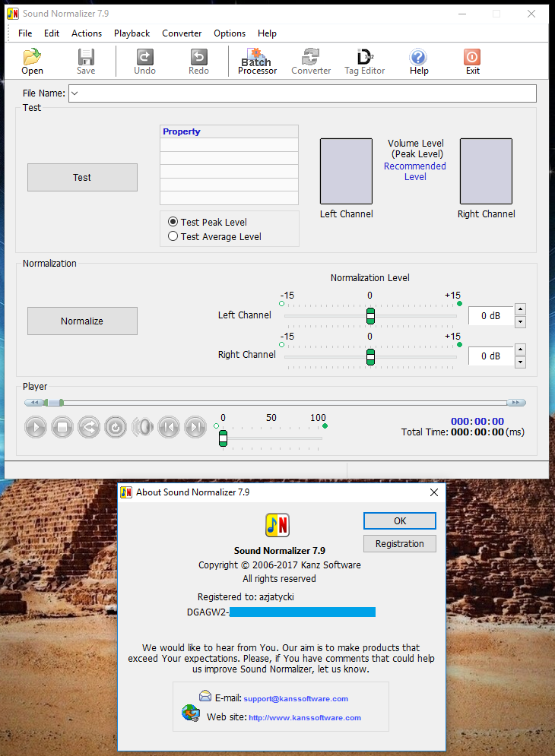The height and width of the screenshot is (756, 555).
Task: Start playback with the Play button
Action: tap(36, 427)
